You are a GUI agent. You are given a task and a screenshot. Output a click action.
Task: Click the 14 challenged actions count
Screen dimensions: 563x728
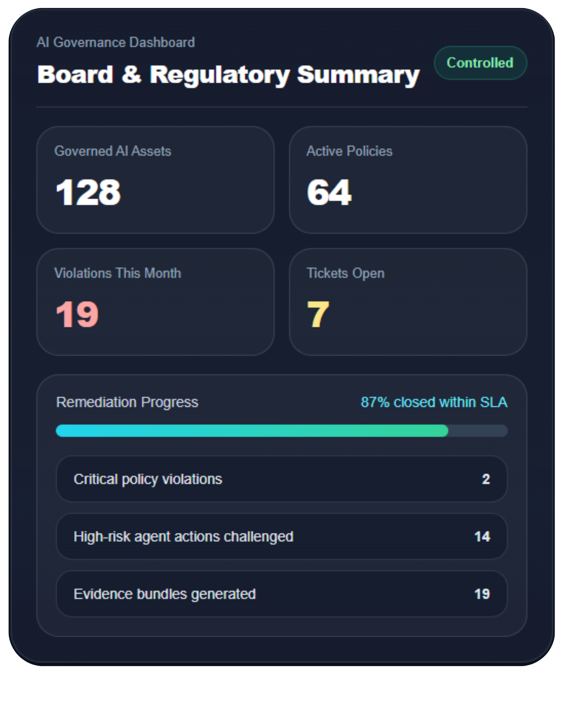(483, 537)
